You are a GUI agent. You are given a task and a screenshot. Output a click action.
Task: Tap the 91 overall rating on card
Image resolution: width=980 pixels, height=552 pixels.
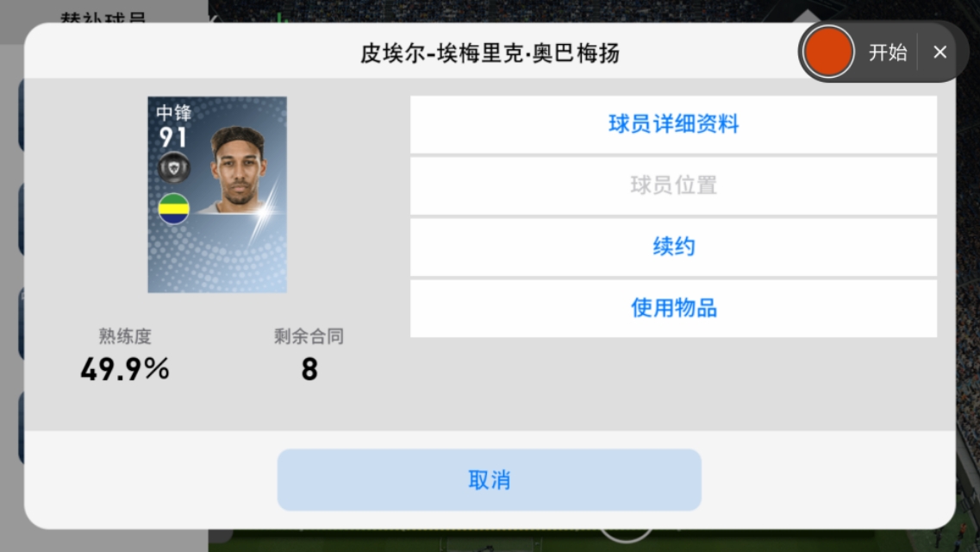coord(172,137)
